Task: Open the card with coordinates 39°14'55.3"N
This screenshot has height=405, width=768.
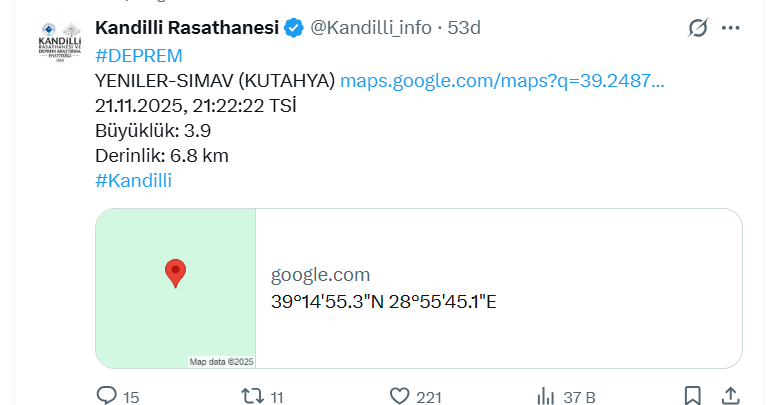Action: 384,300
